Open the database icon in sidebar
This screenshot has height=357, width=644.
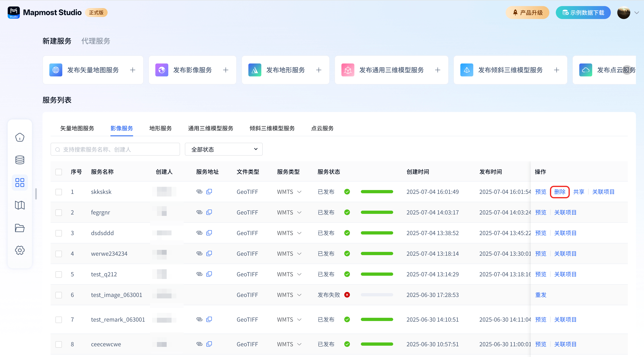[20, 160]
